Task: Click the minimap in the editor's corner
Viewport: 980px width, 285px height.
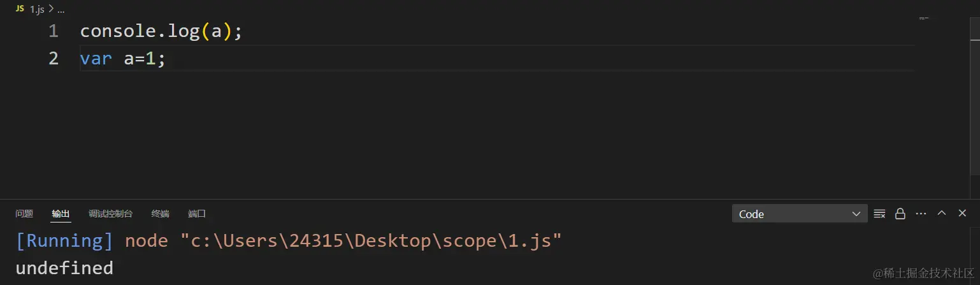Action: pyautogui.click(x=924, y=18)
